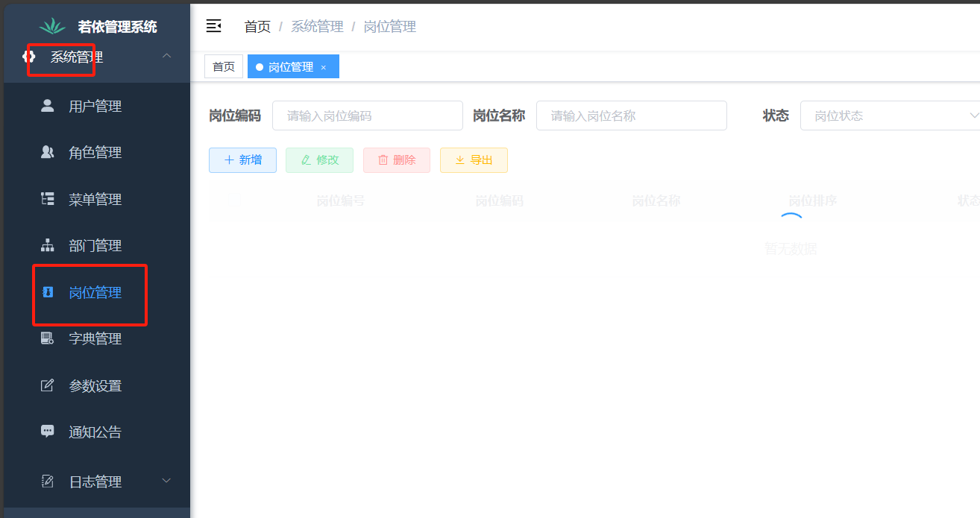This screenshot has width=980, height=518.
Task: Click the 系统管理 menu icon
Action: pos(29,57)
